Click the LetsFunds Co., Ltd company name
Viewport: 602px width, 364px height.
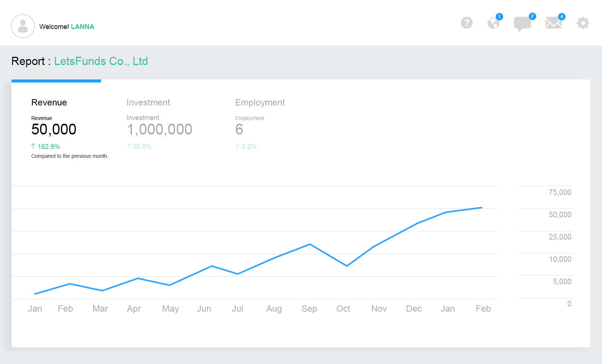(101, 61)
